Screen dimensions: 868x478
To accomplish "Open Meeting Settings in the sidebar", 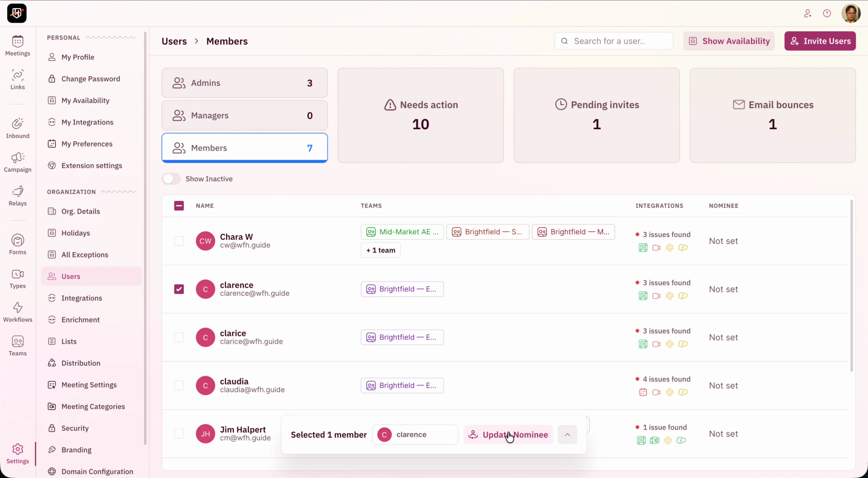I will click(x=89, y=385).
